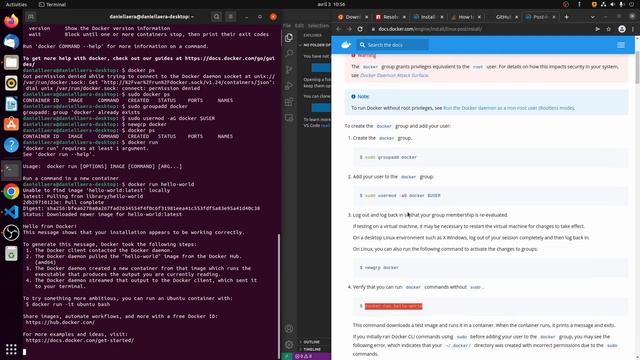Open the system status menu at top right
The image size is (640, 360).
[612, 4]
